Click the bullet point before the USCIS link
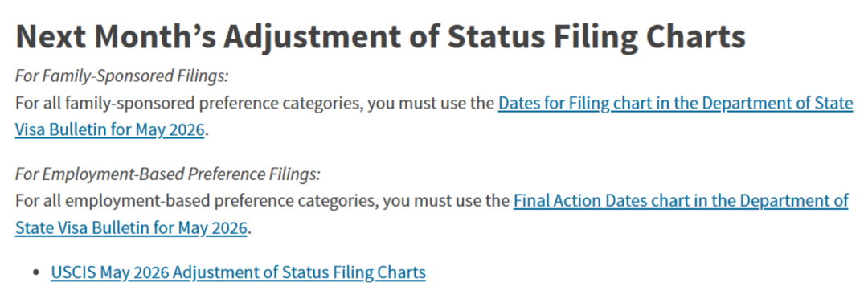Screen dimensions: 868x299 (x=36, y=273)
